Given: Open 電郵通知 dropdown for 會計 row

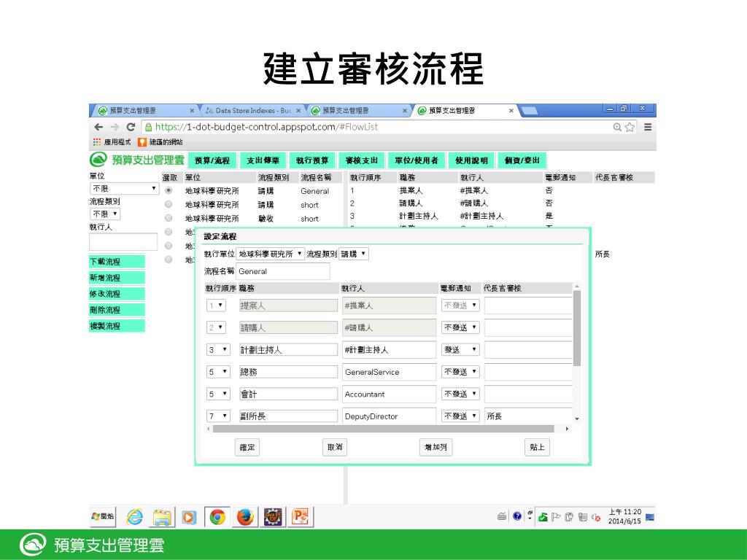Looking at the screenshot, I should (x=460, y=394).
